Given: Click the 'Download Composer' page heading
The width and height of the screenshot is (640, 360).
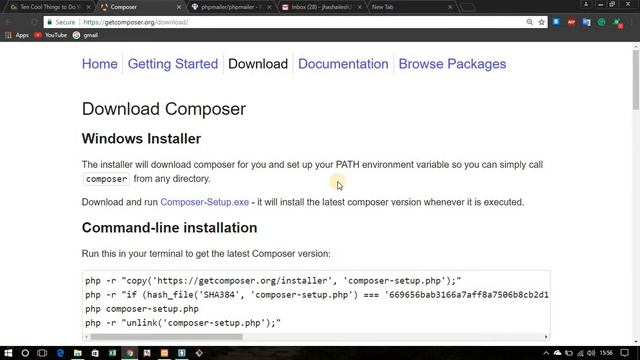Looking at the screenshot, I should 164,109.
